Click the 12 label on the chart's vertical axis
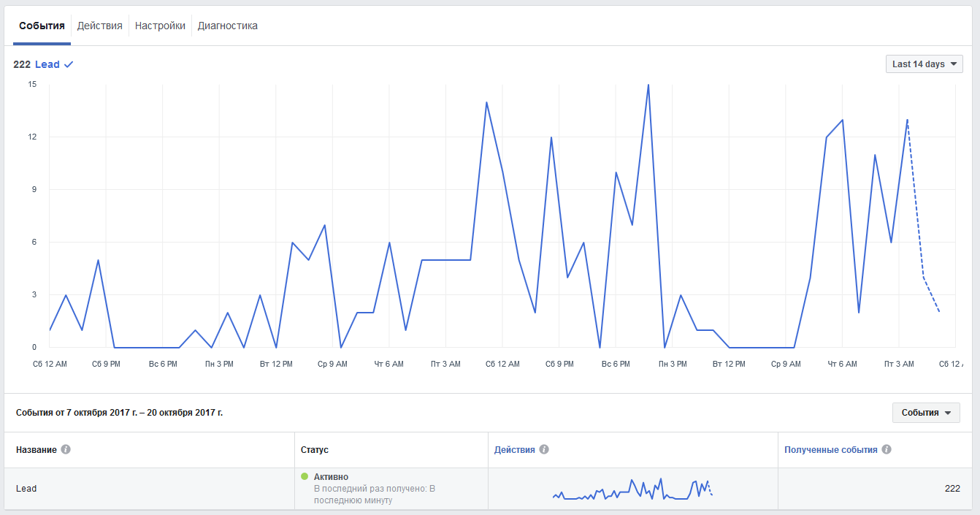980x515 pixels. point(32,137)
